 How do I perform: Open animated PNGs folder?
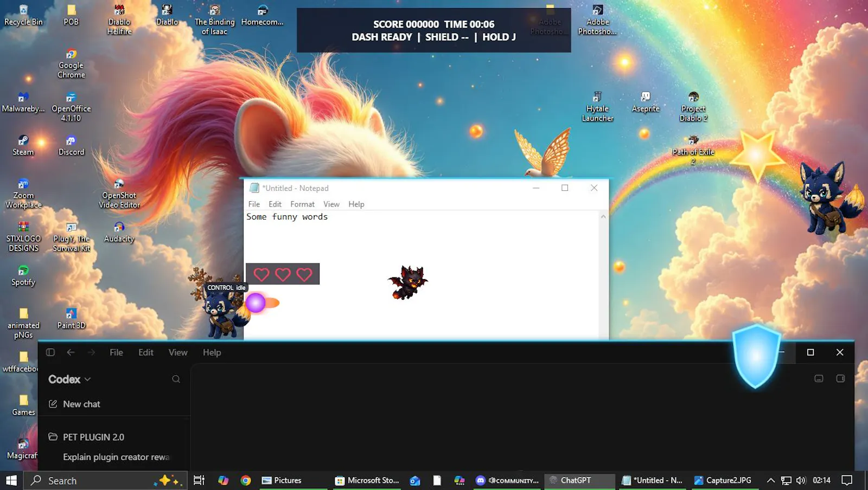click(x=23, y=324)
